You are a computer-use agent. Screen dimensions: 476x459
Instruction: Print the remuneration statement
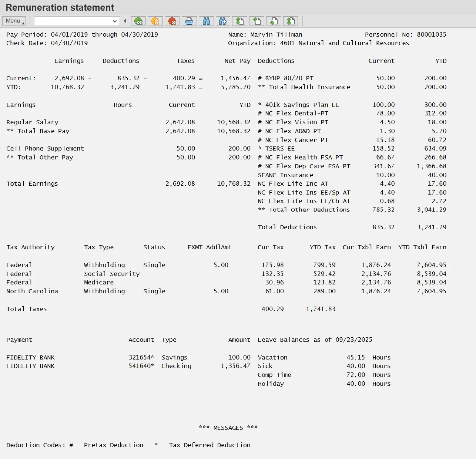189,21
